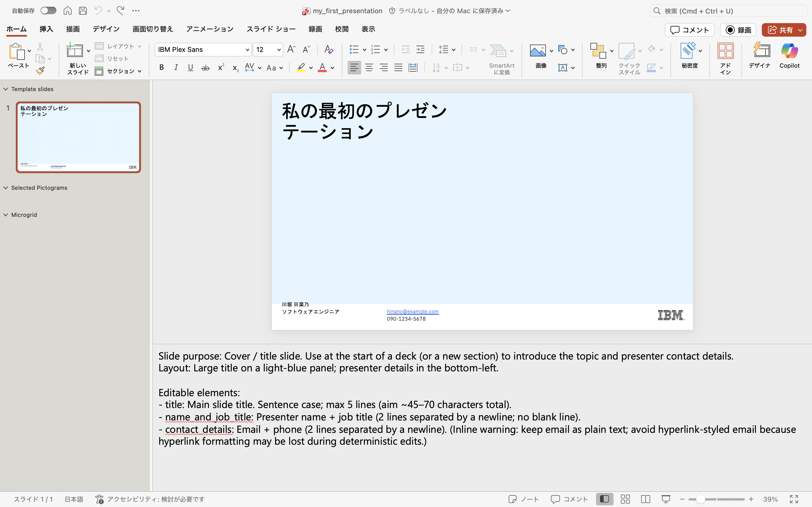Select slide 1 thumbnail
The width and height of the screenshot is (812, 507).
78,137
